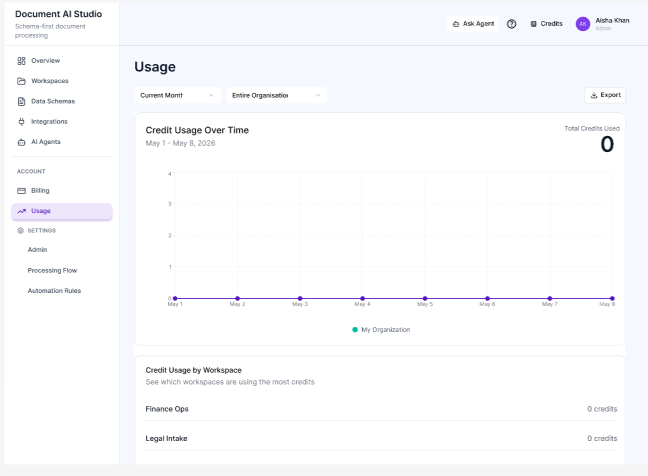This screenshot has width=648, height=476.
Task: Click the Ask Agent robot icon
Action: click(456, 24)
